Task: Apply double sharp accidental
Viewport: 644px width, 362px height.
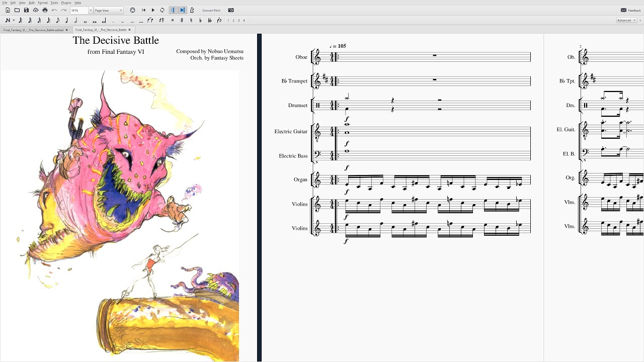Action: pyautogui.click(x=173, y=20)
